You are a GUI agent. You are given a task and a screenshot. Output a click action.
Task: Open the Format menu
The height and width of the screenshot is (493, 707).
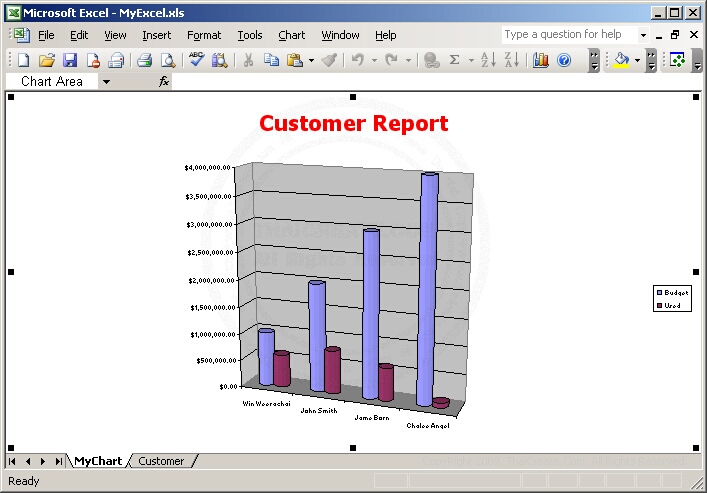click(204, 35)
